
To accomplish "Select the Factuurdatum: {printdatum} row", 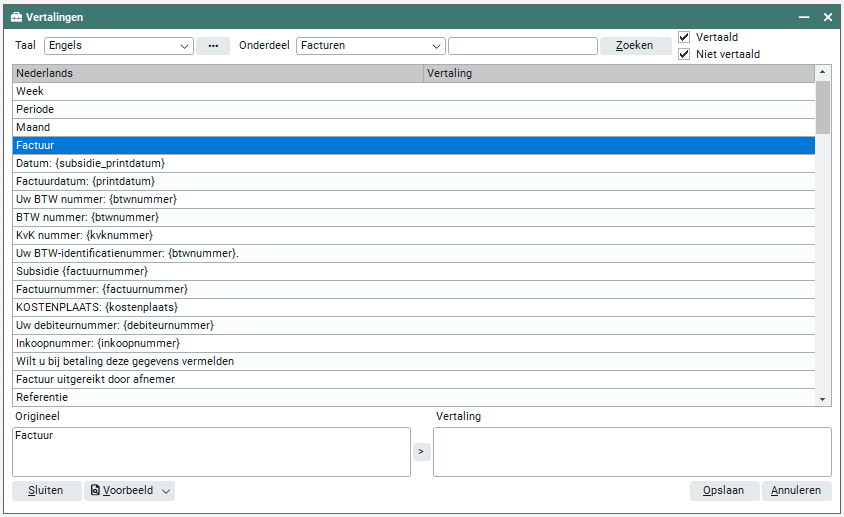I will point(414,181).
